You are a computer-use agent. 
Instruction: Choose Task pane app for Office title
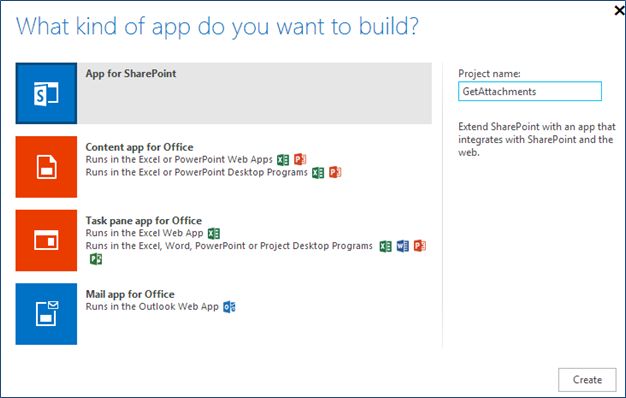(144, 220)
